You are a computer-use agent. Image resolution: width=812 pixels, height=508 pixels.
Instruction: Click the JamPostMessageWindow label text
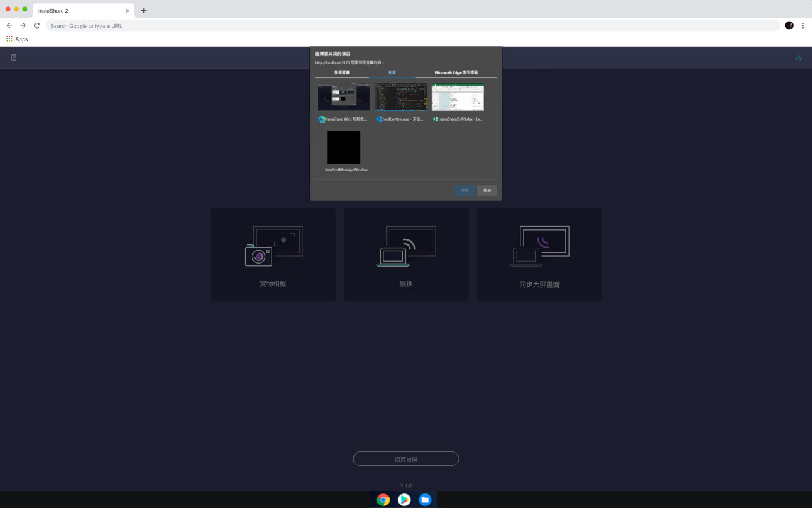[346, 170]
